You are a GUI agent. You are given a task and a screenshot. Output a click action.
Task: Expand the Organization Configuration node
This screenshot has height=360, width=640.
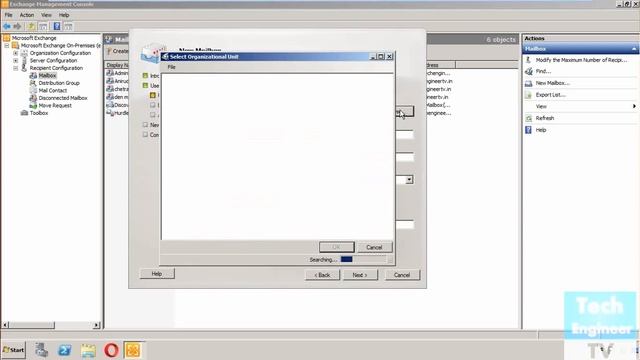tap(16, 53)
